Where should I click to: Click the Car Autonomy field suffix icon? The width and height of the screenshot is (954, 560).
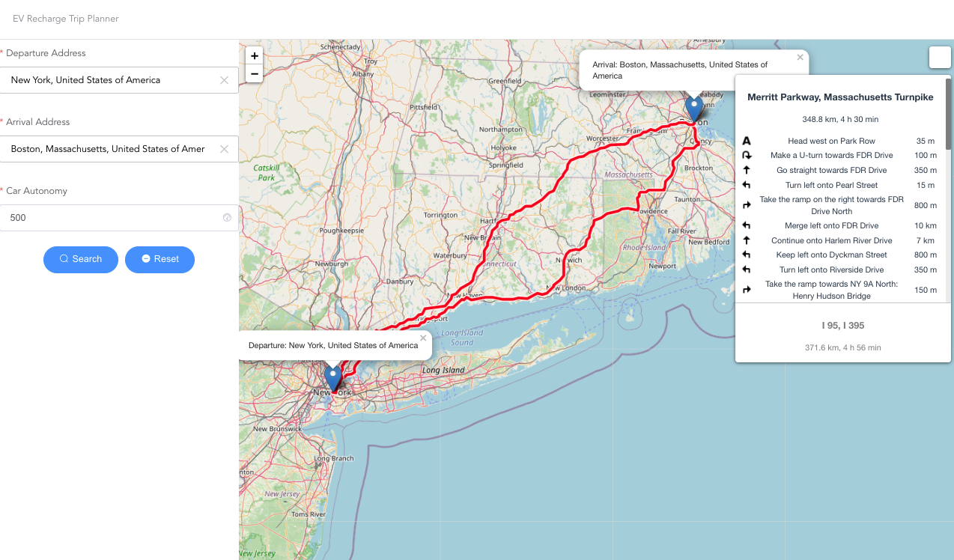click(227, 218)
